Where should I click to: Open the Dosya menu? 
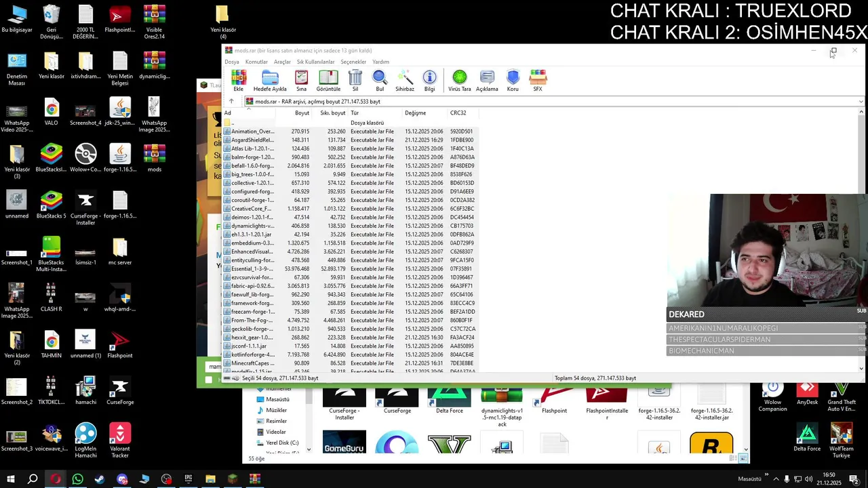[232, 62]
